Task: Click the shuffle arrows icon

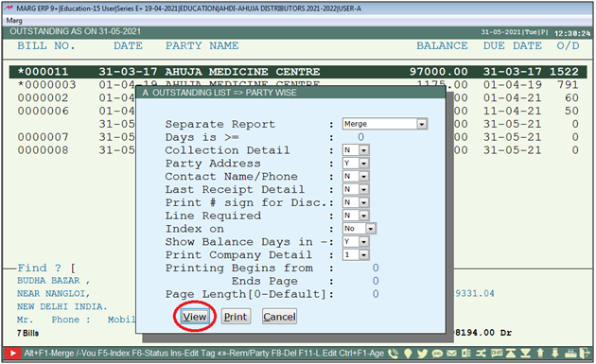Action: point(482,354)
